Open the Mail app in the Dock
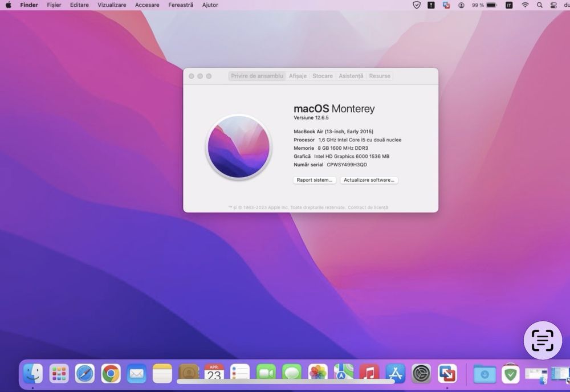 pos(137,374)
